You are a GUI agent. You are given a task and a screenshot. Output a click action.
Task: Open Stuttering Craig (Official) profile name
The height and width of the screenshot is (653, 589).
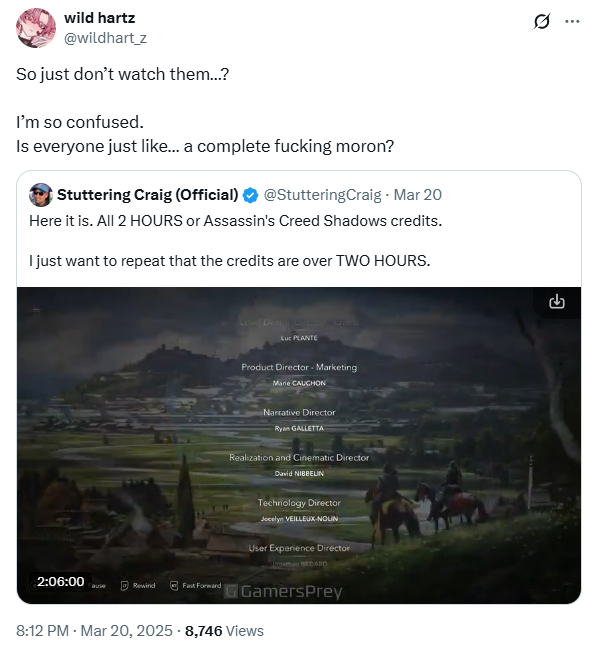coord(147,194)
